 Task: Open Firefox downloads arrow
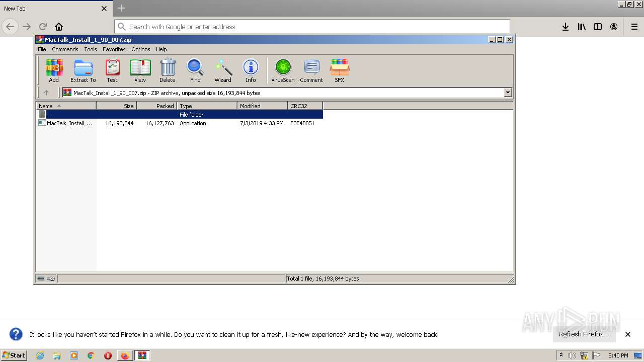[x=566, y=27]
